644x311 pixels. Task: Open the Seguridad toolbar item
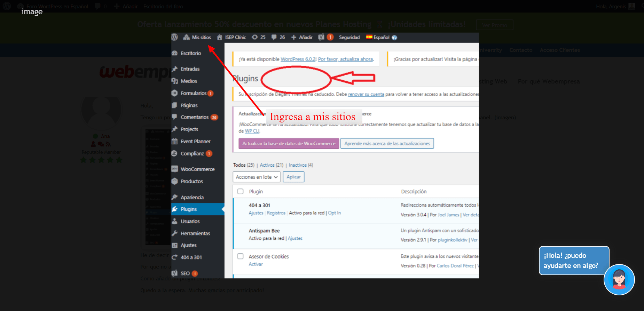point(350,37)
